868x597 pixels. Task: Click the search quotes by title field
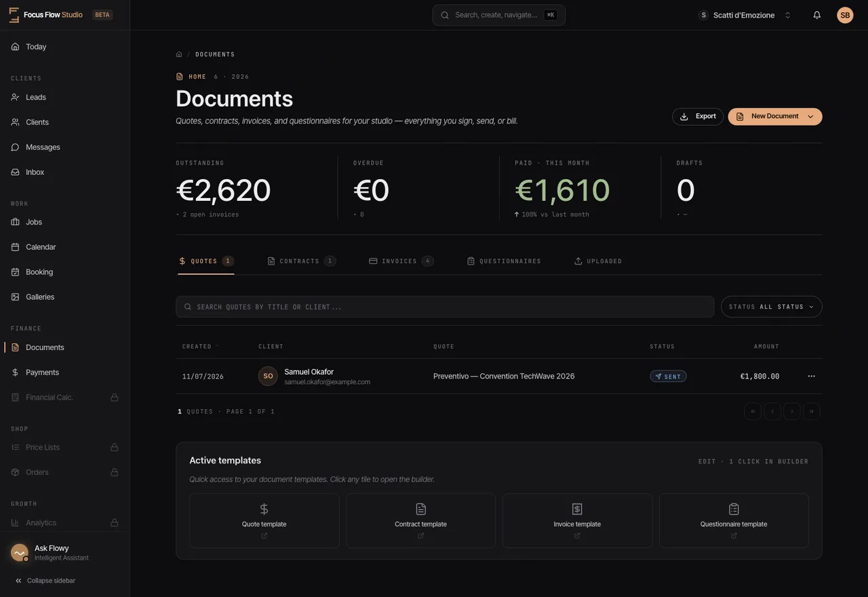click(x=445, y=307)
